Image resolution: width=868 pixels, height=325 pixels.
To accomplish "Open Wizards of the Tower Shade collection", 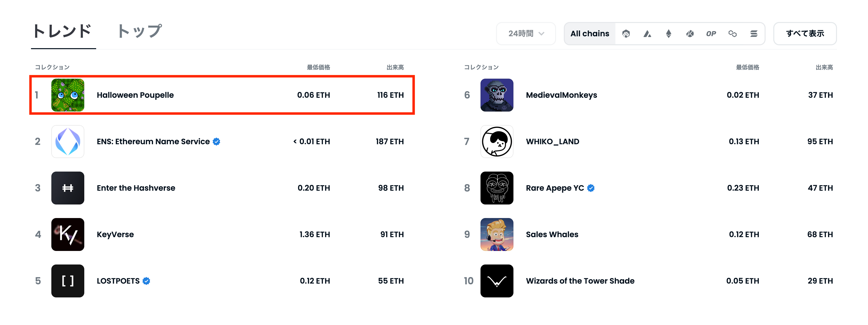I will [580, 281].
